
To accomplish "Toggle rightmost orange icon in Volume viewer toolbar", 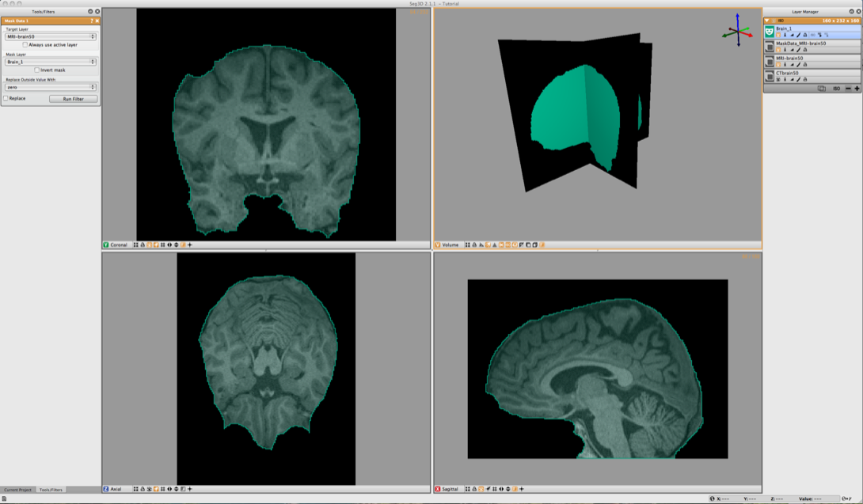I will [x=542, y=244].
